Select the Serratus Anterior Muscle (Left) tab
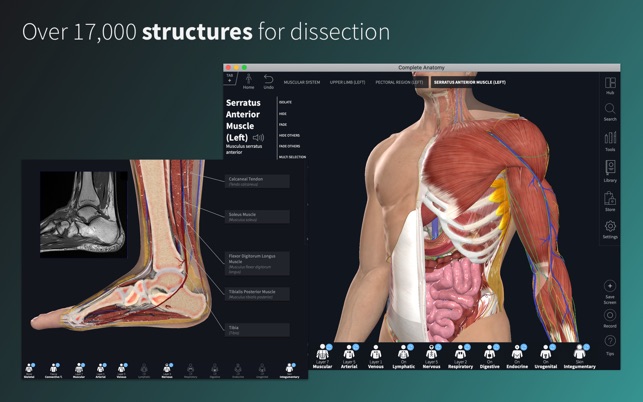Viewport: 643px width, 402px height. [469, 82]
